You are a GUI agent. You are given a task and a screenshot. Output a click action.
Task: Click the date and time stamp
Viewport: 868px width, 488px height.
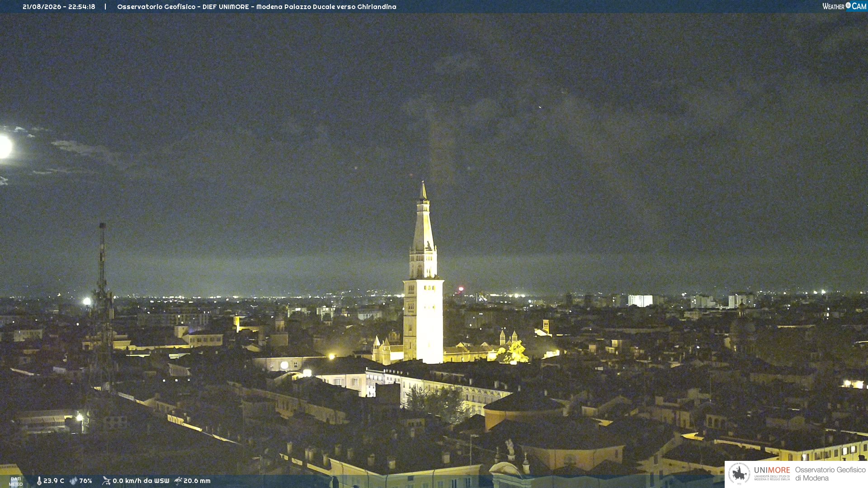pyautogui.click(x=59, y=7)
